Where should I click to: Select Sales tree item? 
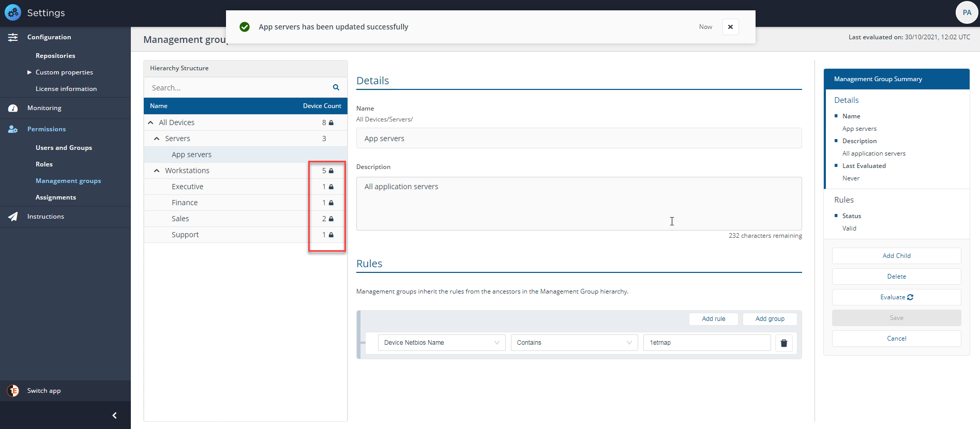[180, 219]
